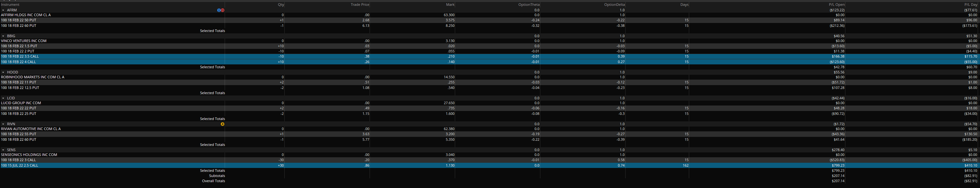
Task: Select the 100 18 FEB 22 22 PUT position
Action: pyautogui.click(x=490, y=108)
